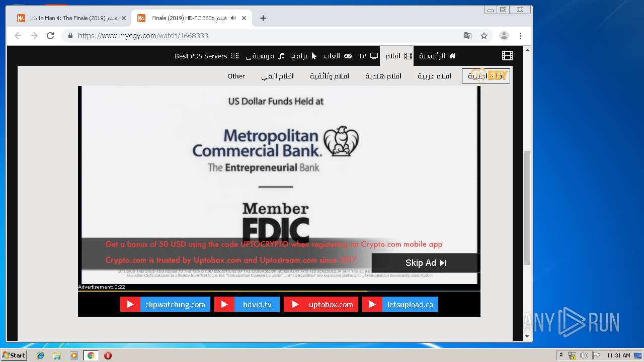Open the Windows Start menu

coord(14,355)
